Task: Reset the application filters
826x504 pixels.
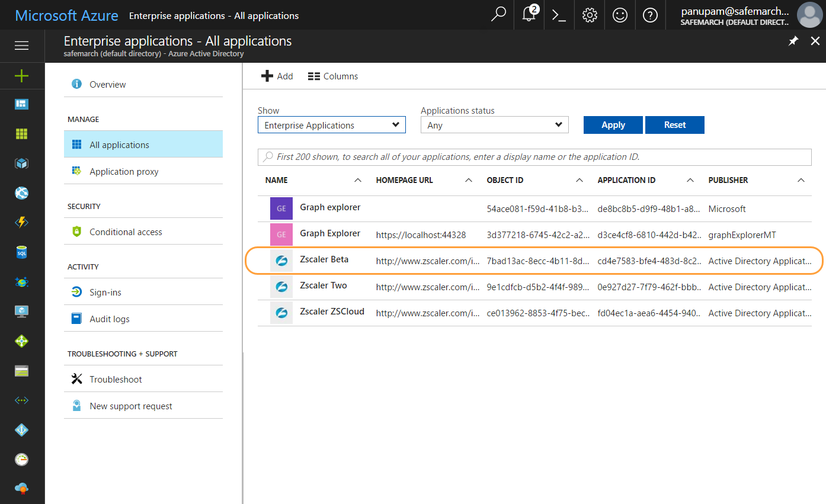Action: pos(675,124)
